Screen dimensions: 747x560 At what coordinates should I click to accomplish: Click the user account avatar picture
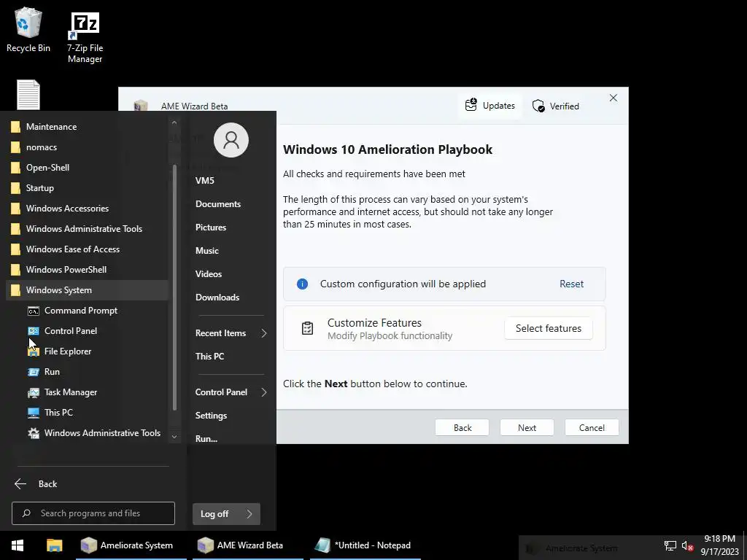point(231,140)
